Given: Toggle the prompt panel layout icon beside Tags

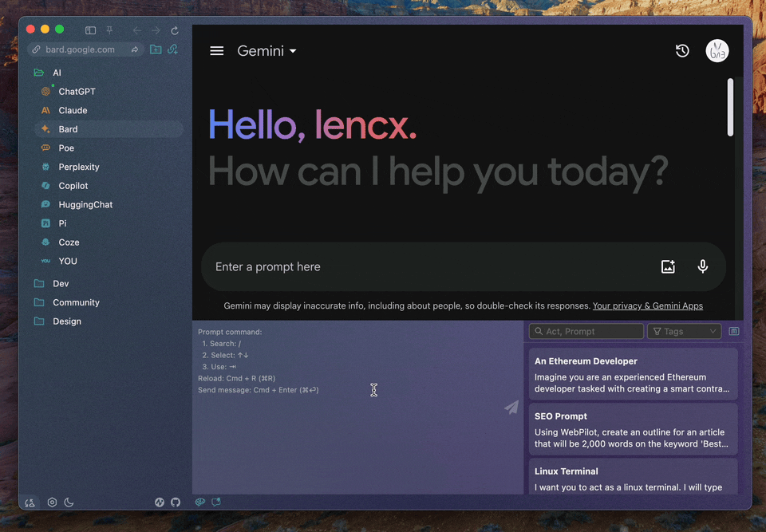Looking at the screenshot, I should click(x=734, y=331).
